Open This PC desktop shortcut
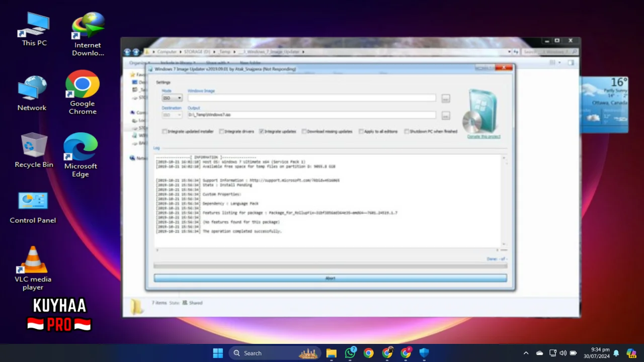This screenshot has width=644, height=362. (x=34, y=29)
